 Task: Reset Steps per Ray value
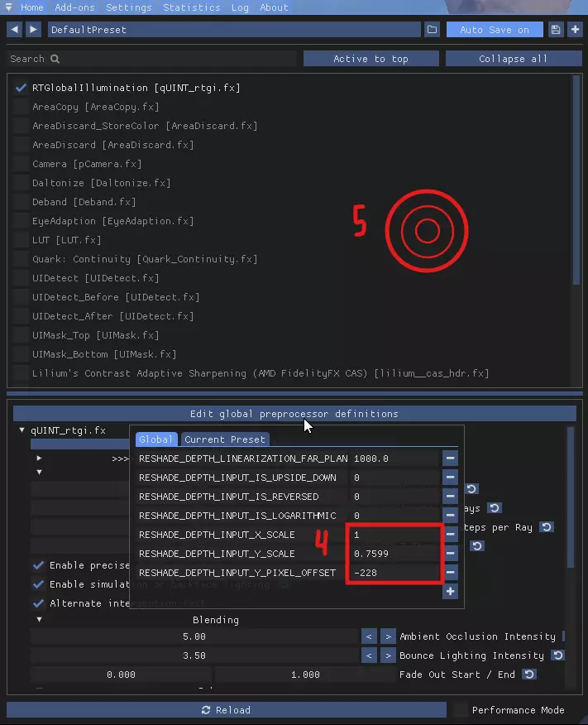point(547,527)
